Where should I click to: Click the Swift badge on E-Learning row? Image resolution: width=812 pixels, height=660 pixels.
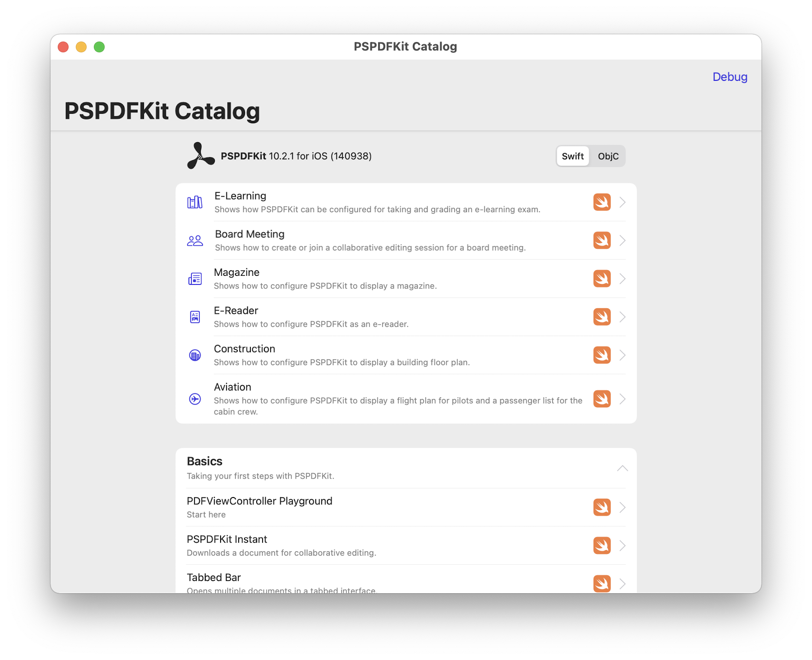(602, 202)
